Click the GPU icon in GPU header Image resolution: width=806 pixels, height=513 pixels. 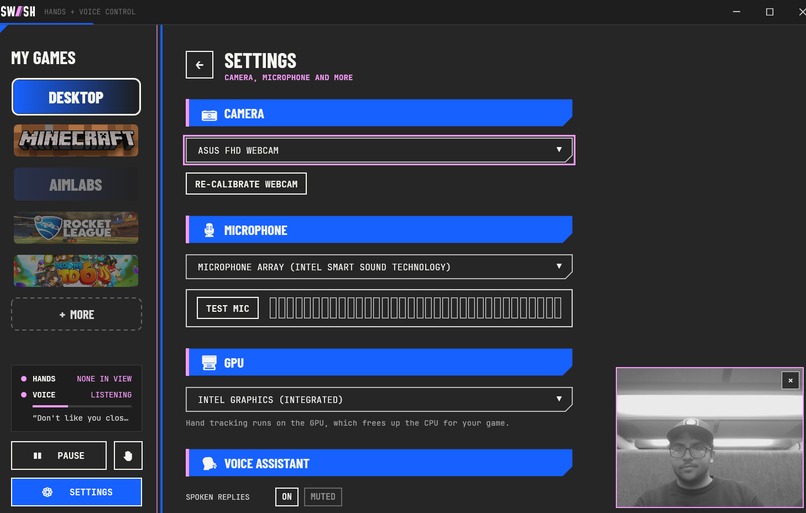point(209,363)
